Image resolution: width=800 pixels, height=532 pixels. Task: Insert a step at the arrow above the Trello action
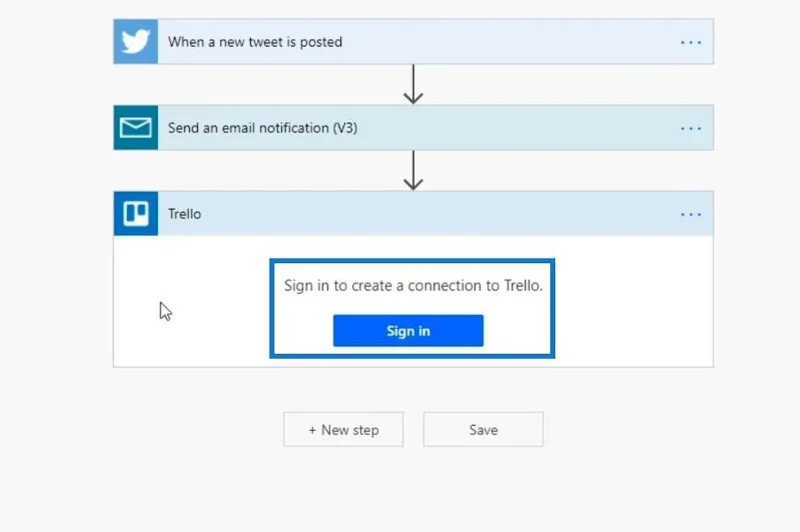[x=413, y=171]
